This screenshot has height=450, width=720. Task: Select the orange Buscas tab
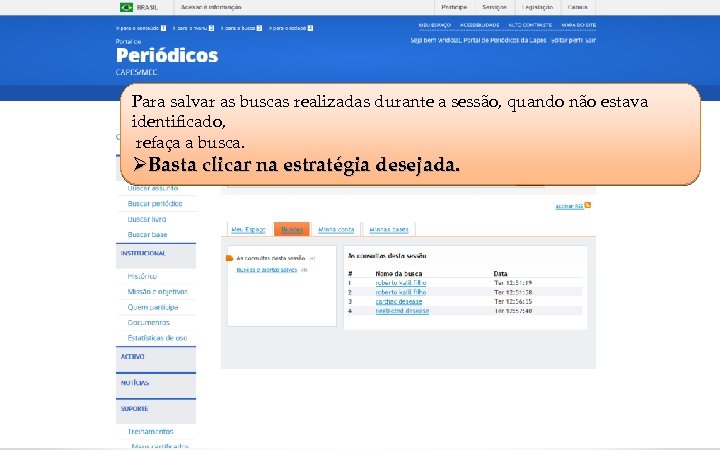(292, 229)
